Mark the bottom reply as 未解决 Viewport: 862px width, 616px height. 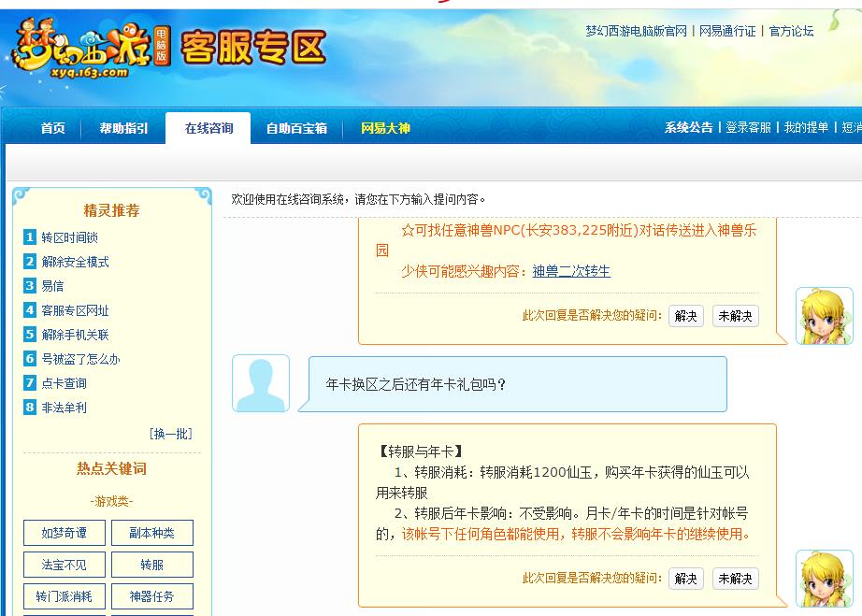point(735,580)
